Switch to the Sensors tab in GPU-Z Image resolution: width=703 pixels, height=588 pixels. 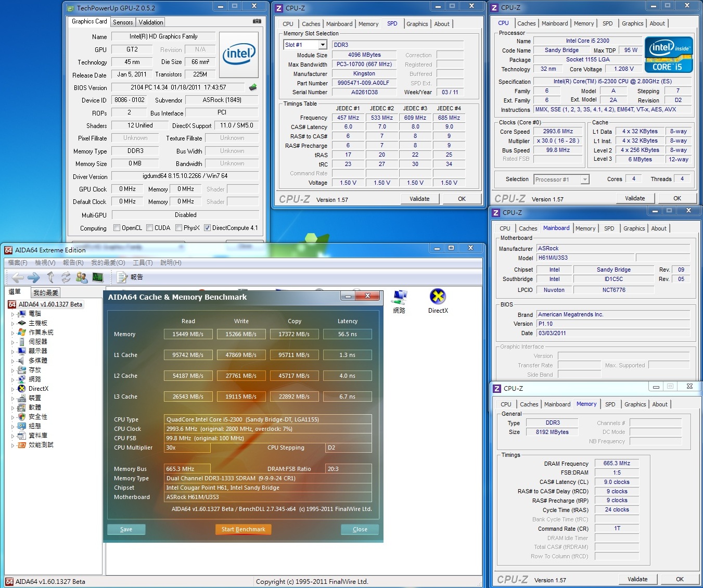pos(123,22)
